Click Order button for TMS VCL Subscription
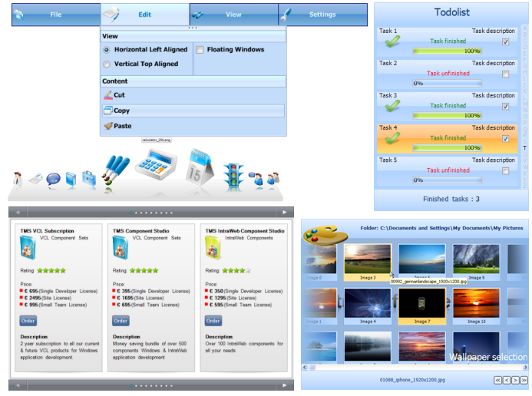 (28, 321)
